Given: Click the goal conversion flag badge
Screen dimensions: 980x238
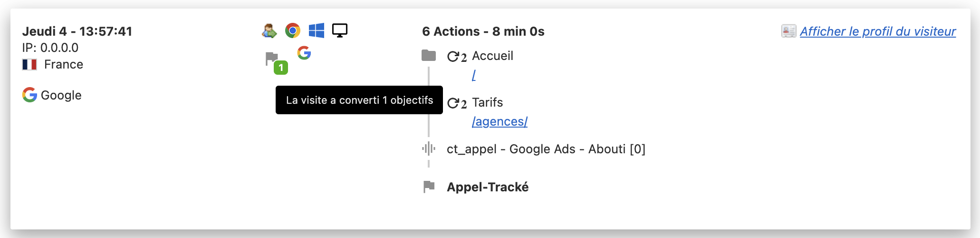Looking at the screenshot, I should (276, 63).
